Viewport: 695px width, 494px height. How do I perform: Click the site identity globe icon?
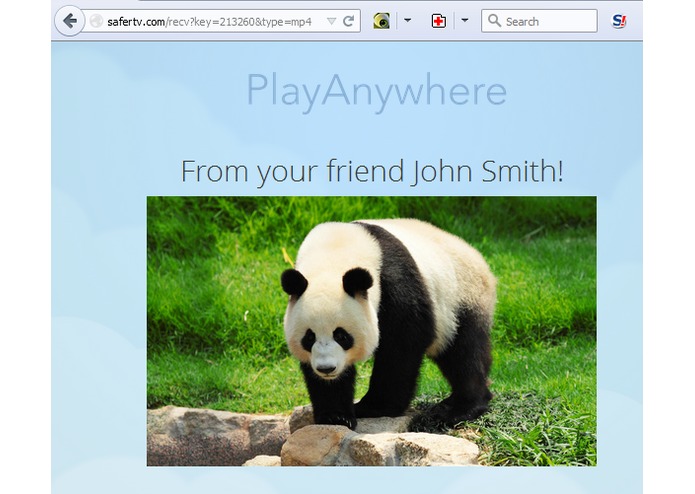tap(96, 21)
